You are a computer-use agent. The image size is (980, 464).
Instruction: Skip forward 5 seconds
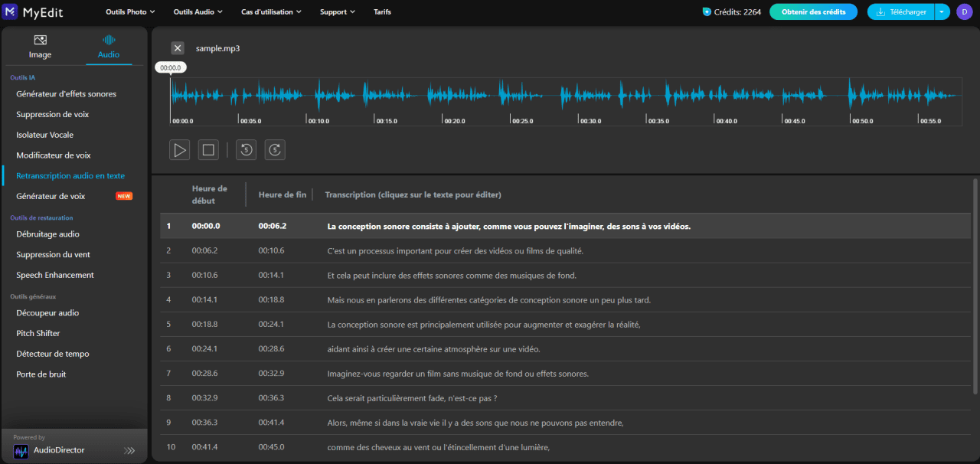[275, 150]
